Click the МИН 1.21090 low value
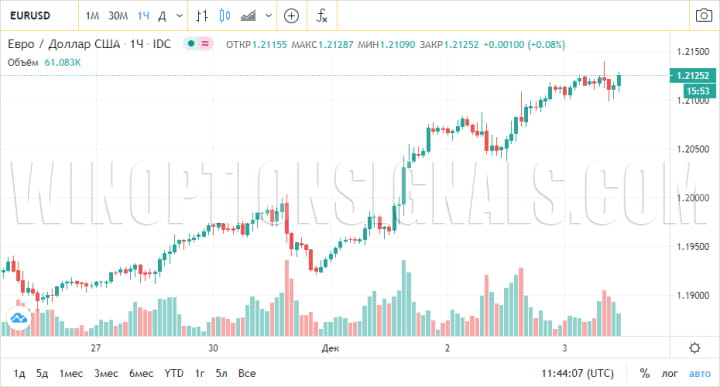The image size is (720, 387). click(386, 45)
